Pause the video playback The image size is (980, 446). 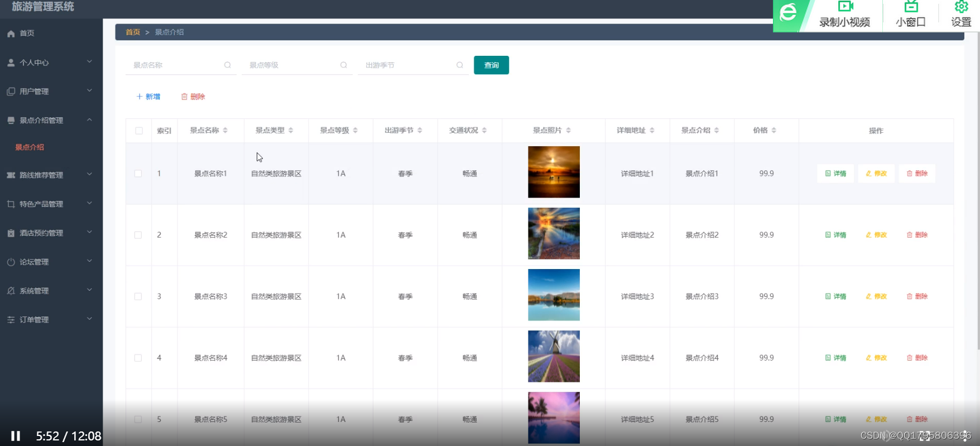tap(16, 436)
